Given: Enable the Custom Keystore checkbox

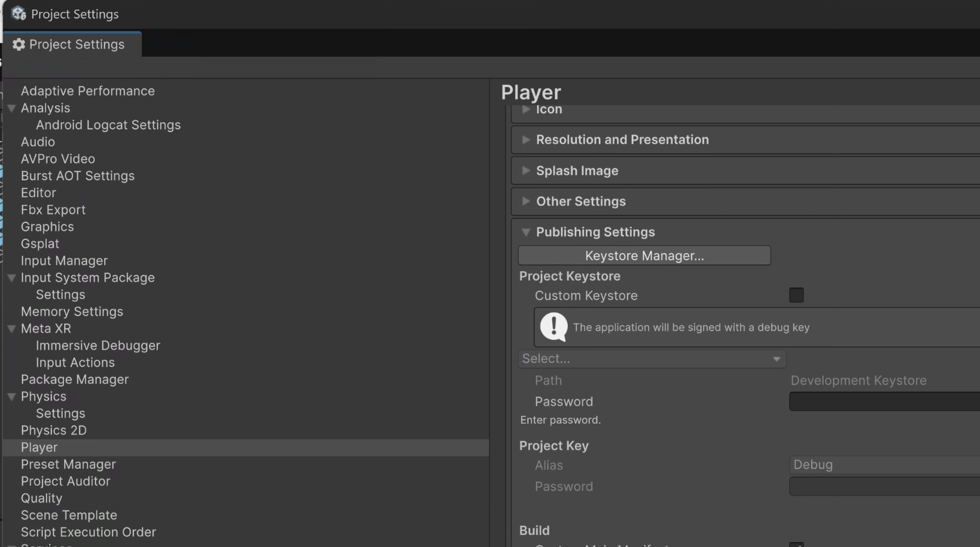Looking at the screenshot, I should [796, 295].
